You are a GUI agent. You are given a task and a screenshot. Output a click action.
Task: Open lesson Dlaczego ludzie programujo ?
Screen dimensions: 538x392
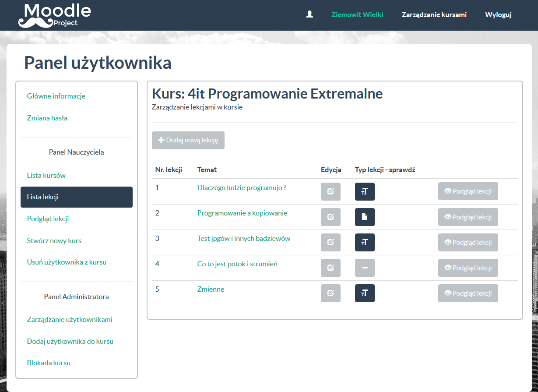coord(242,187)
